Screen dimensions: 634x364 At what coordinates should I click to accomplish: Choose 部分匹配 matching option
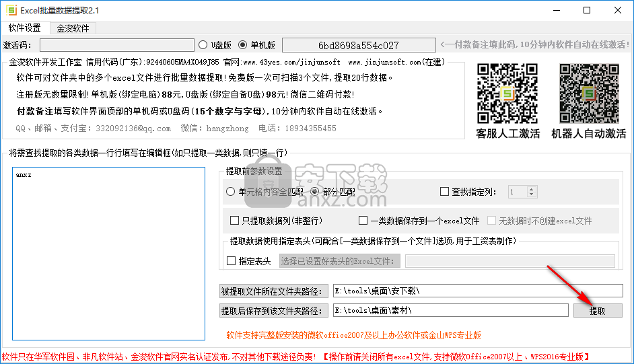pos(314,192)
